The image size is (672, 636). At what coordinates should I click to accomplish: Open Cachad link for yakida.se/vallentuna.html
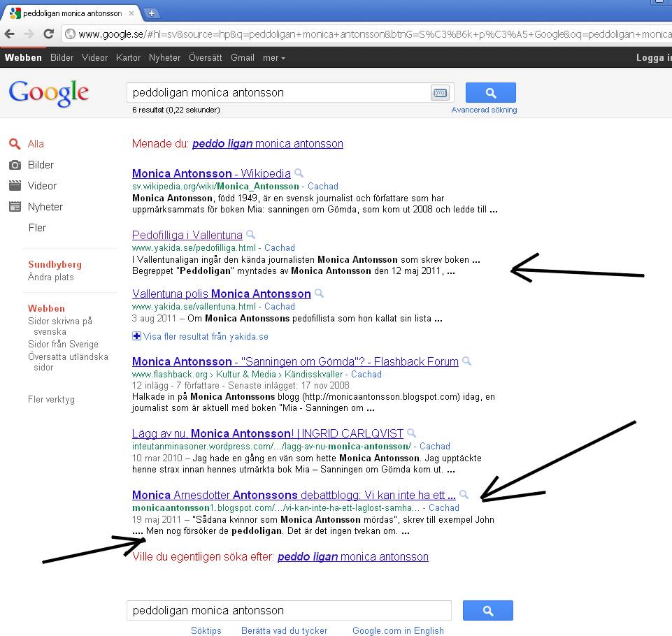click(x=280, y=306)
